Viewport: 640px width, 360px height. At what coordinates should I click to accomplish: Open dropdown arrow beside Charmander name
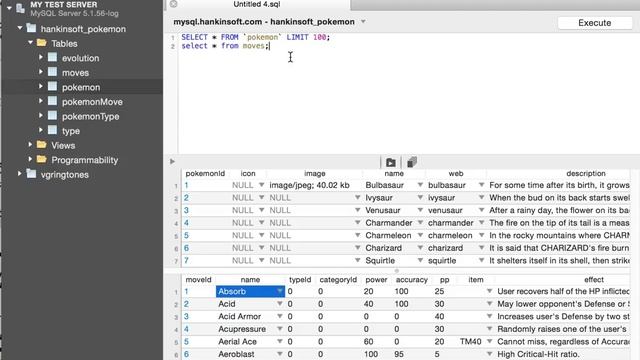[420, 222]
